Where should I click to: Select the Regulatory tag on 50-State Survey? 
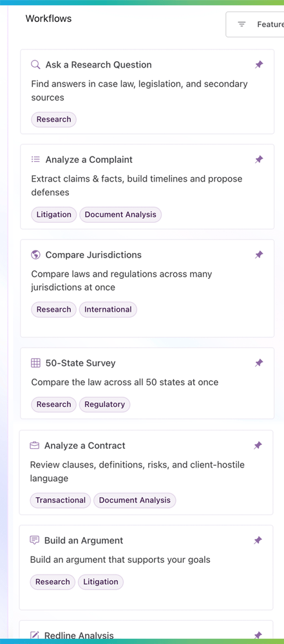(105, 404)
